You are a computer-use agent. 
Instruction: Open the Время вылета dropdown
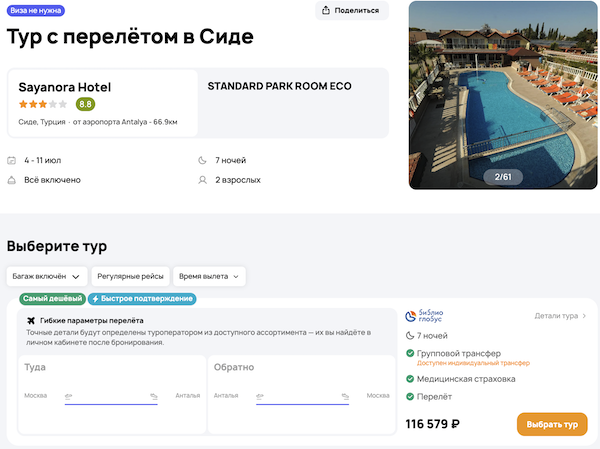pyautogui.click(x=209, y=275)
